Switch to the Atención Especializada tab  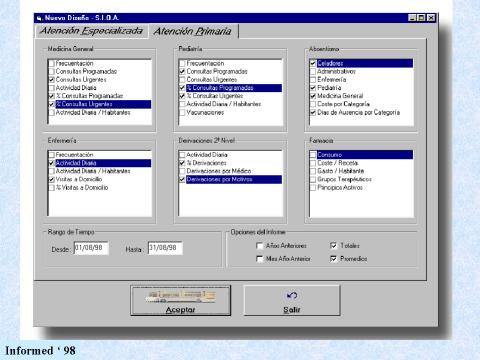tap(91, 31)
